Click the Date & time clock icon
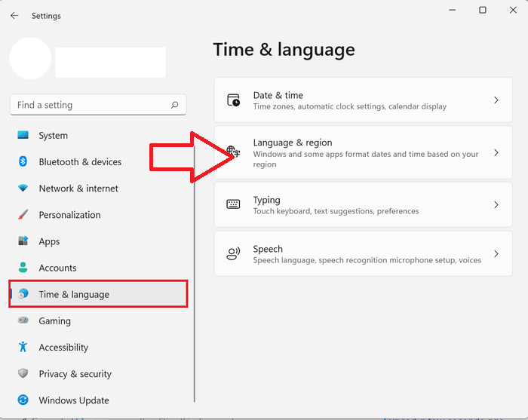Screen dimensions: 528x420 point(233,100)
